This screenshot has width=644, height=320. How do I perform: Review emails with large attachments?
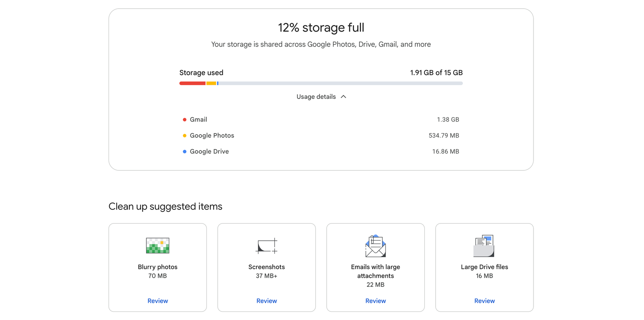(x=375, y=301)
